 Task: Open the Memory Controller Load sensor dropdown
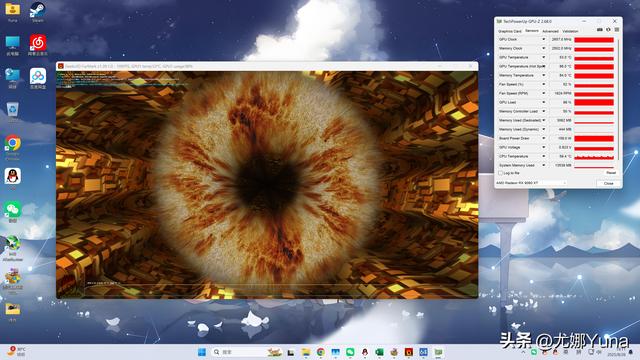(543, 111)
